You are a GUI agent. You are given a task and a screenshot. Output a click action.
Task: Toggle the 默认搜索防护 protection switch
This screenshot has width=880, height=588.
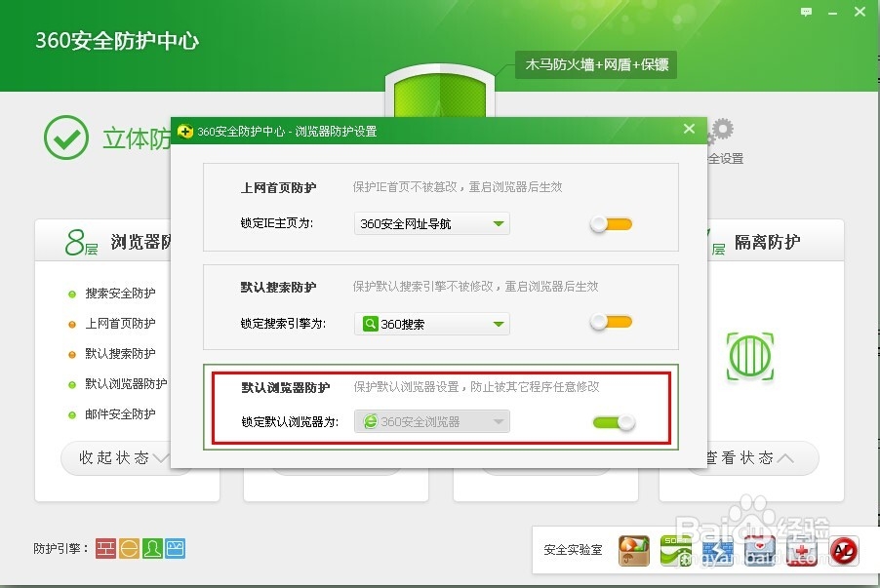(x=610, y=323)
